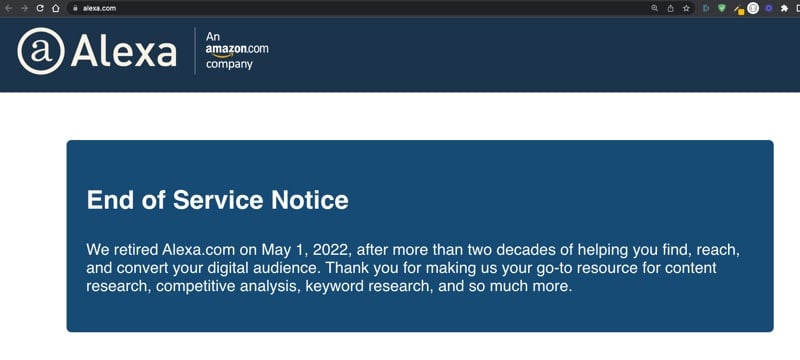Open the green shield extension
800x360 pixels.
pyautogui.click(x=721, y=8)
